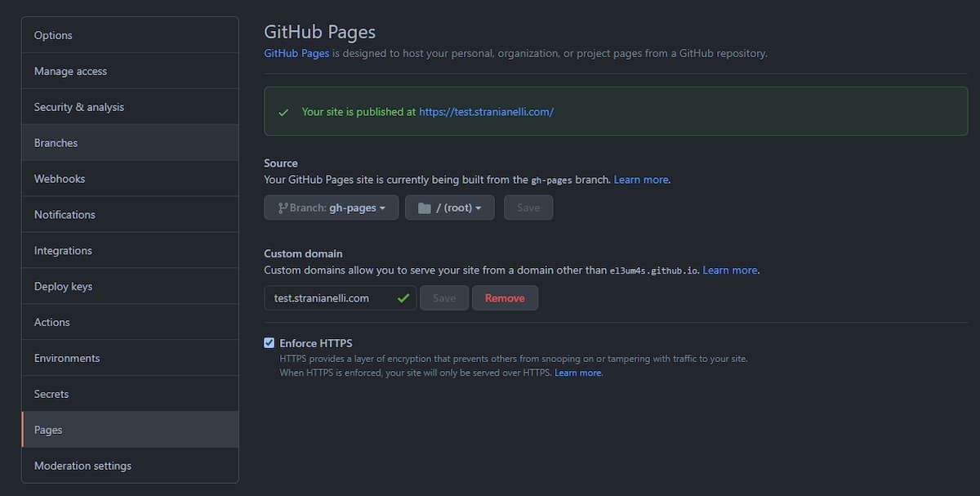Image resolution: width=980 pixels, height=496 pixels.
Task: Click the custom domain input field
Action: [341, 298]
